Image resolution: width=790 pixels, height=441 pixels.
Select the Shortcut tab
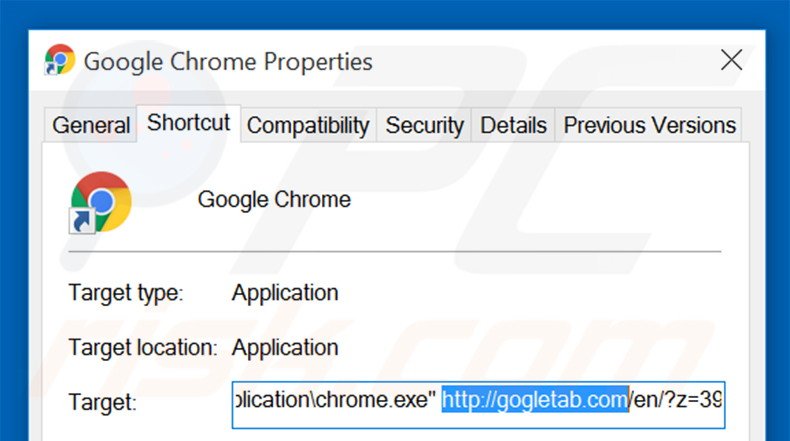point(188,123)
